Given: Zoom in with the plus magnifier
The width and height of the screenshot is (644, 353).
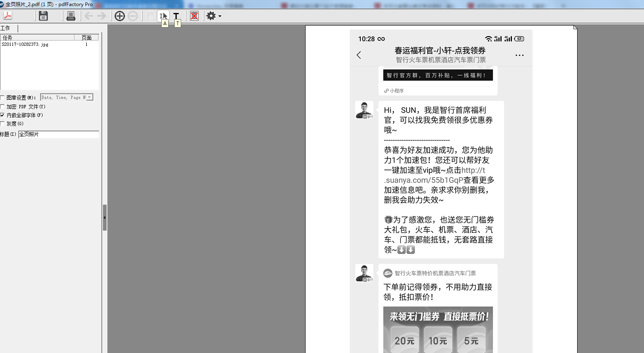Looking at the screenshot, I should coord(120,16).
